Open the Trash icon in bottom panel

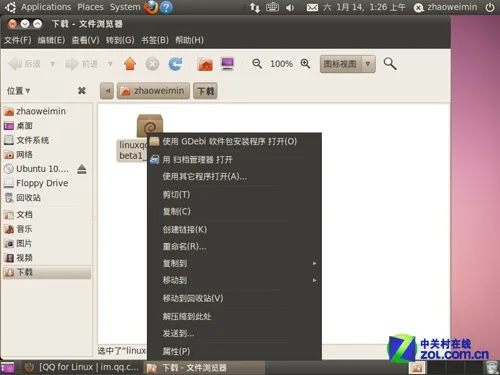pos(491,368)
